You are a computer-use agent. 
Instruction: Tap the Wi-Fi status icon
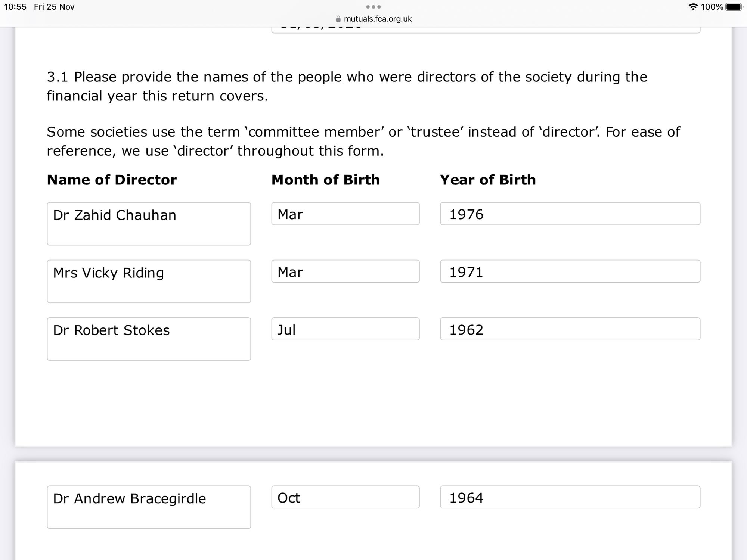coord(693,7)
